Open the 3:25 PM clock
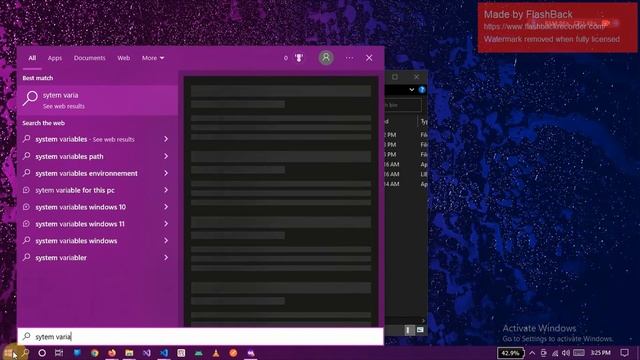 coord(600,353)
